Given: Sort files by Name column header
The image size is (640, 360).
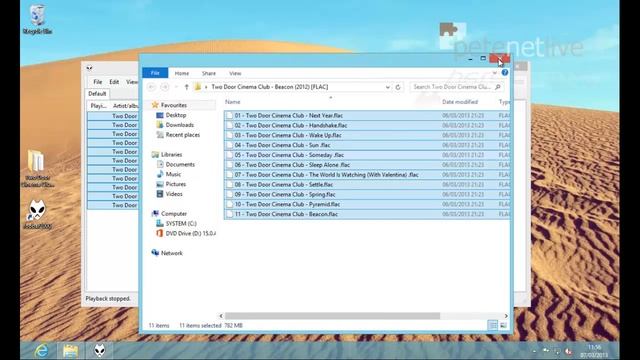Looking at the screenshot, I should coord(233,102).
